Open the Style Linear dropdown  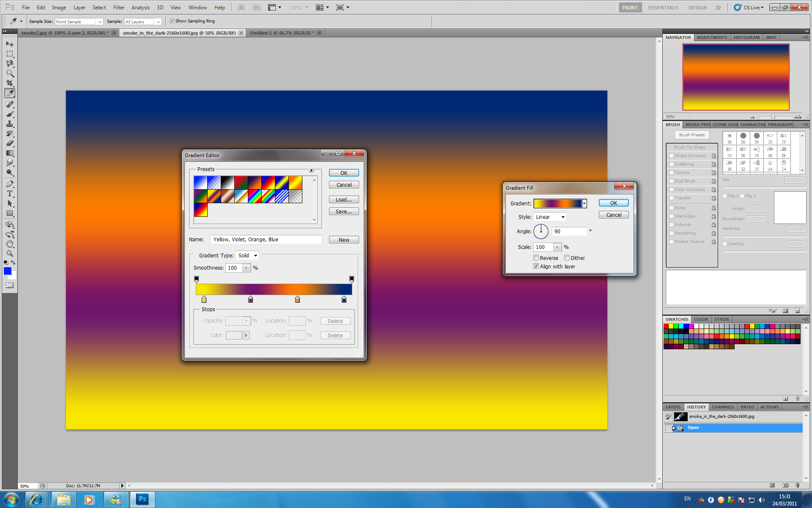[x=550, y=217]
